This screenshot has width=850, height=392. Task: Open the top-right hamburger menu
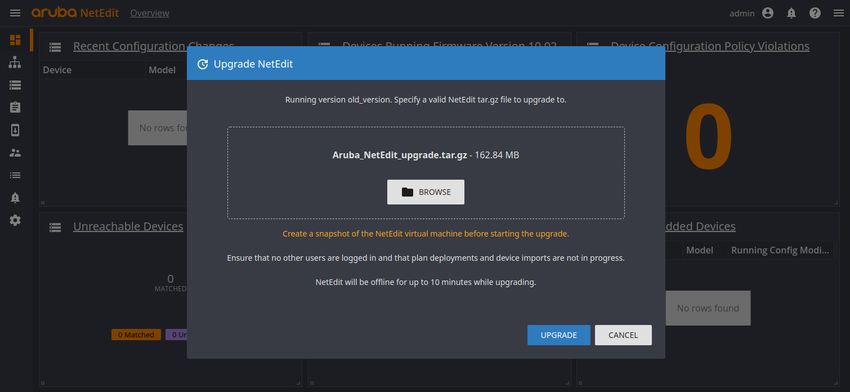(x=838, y=13)
